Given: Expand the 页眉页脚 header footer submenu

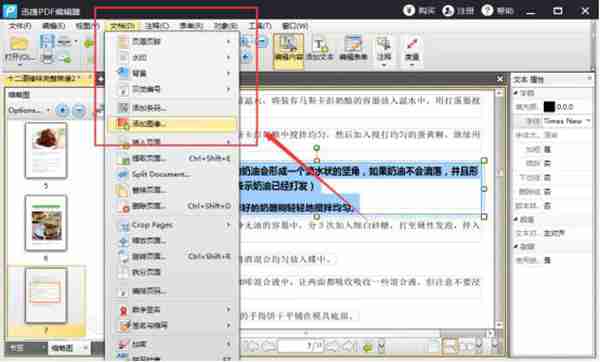Looking at the screenshot, I should (x=172, y=41).
